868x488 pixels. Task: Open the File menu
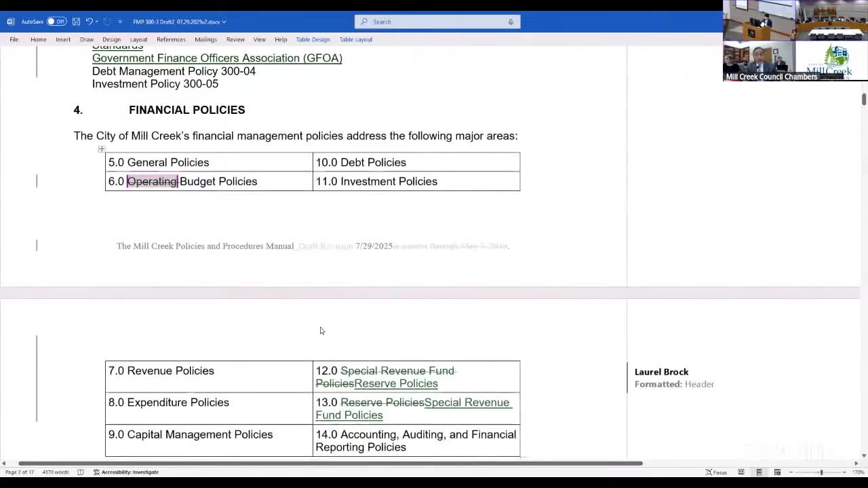point(14,39)
